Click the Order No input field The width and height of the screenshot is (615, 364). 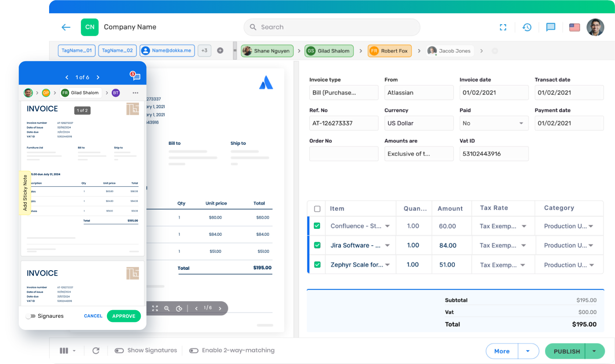click(343, 154)
